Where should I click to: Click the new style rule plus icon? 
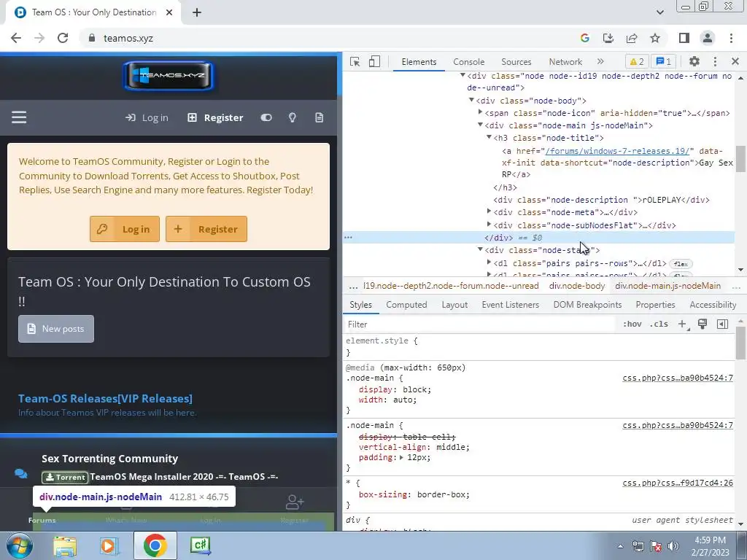(x=682, y=324)
